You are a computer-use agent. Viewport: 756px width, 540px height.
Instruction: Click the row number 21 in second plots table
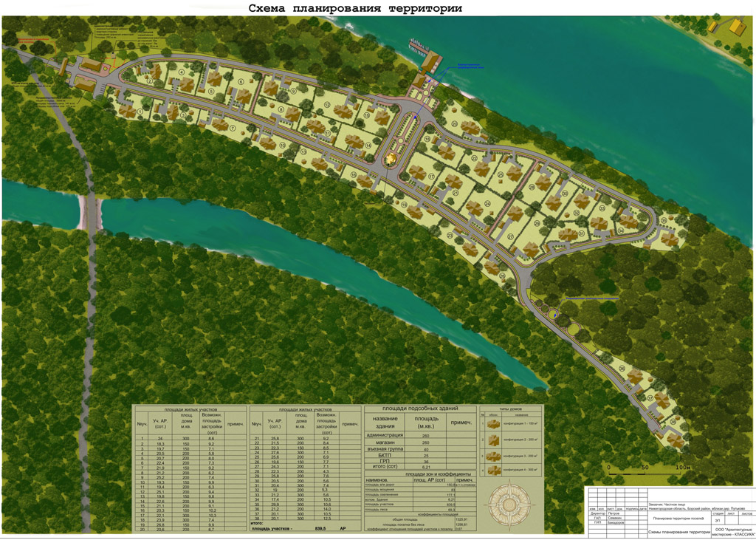[x=256, y=438]
